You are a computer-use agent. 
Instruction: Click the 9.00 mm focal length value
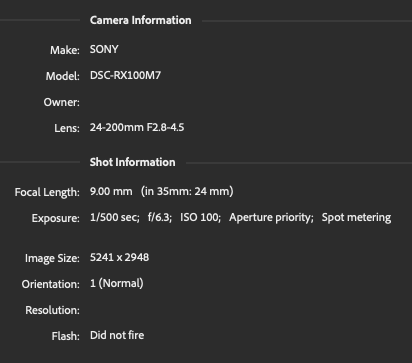(111, 191)
